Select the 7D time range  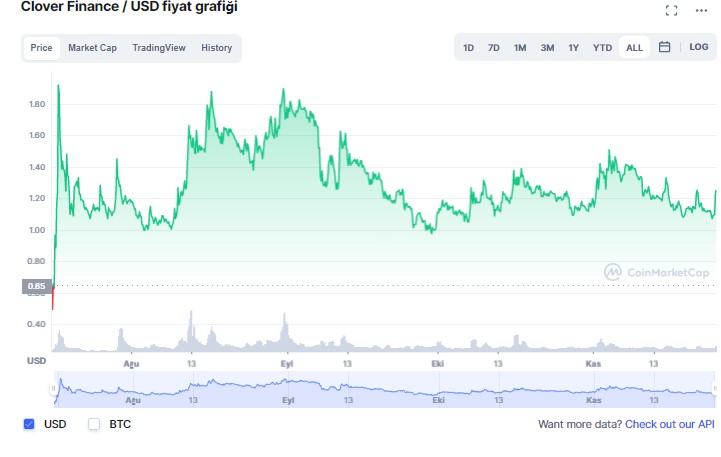click(x=494, y=48)
